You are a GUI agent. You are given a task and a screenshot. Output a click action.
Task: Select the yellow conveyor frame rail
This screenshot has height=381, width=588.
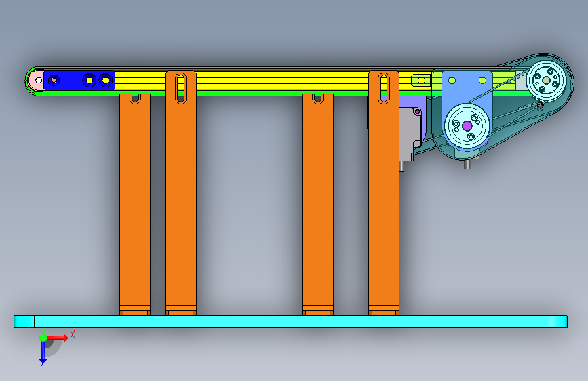pyautogui.click(x=281, y=80)
